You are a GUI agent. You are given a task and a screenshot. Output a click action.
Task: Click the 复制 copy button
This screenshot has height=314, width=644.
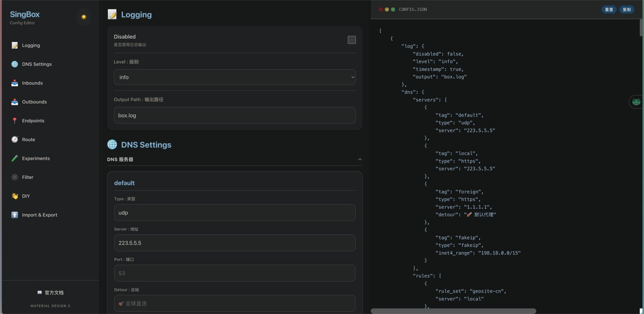(x=626, y=10)
